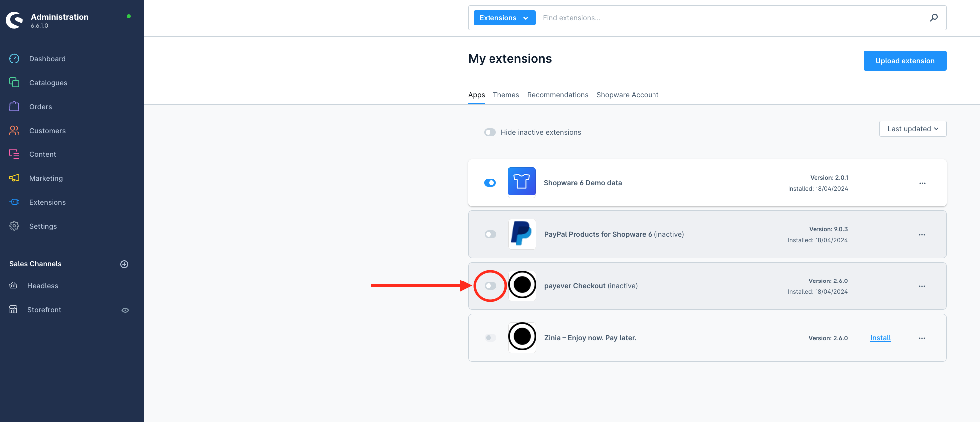Click the Storefront shop icon

(x=13, y=310)
